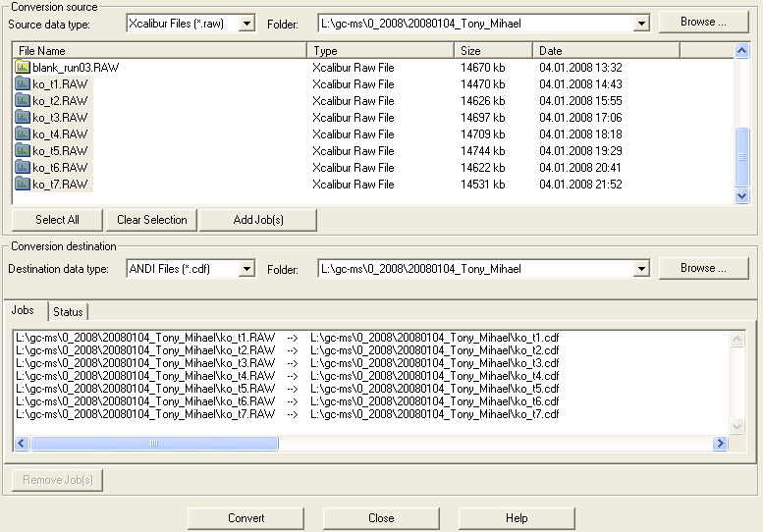Expand the source Folder path dropdown
The image size is (763, 532).
coord(641,24)
